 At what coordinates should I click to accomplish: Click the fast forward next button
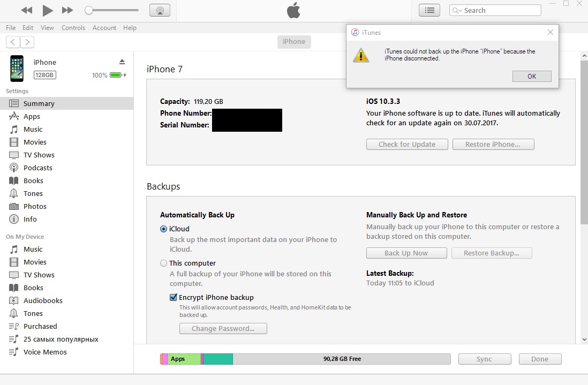coord(67,11)
